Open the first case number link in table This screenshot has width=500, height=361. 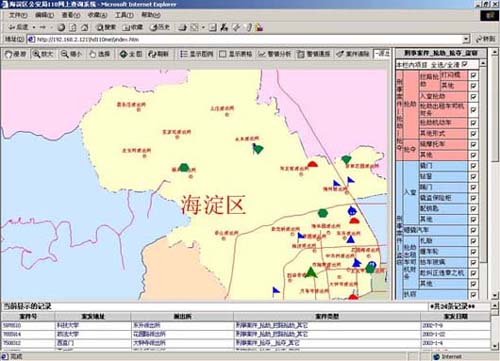point(12,325)
